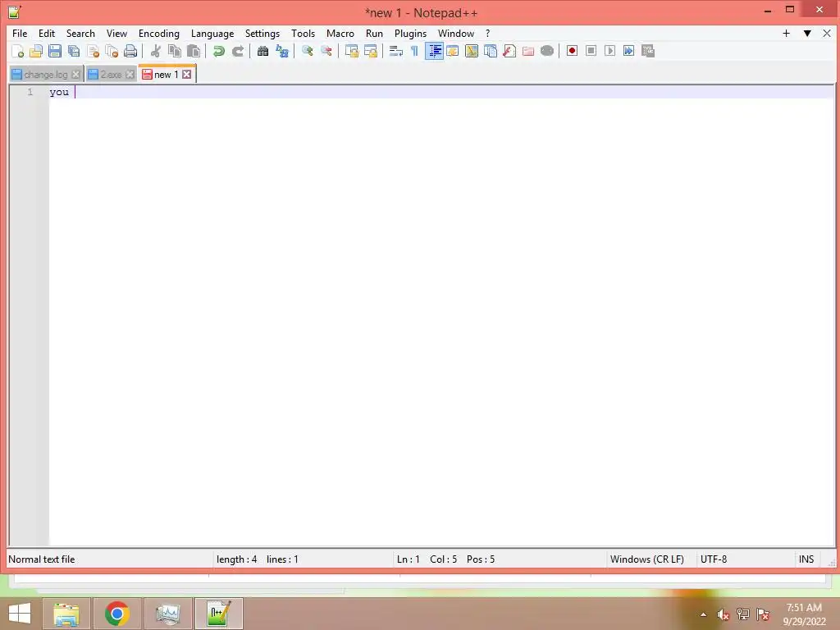
Task: Click the Zoom In magnifier icon
Action: click(x=307, y=51)
